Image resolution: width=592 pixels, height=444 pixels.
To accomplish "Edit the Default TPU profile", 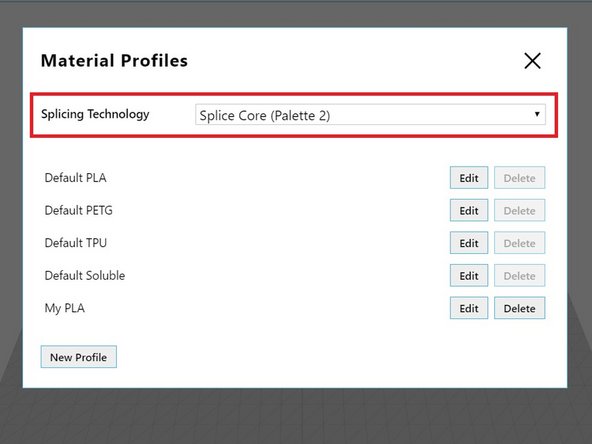I will pos(469,243).
